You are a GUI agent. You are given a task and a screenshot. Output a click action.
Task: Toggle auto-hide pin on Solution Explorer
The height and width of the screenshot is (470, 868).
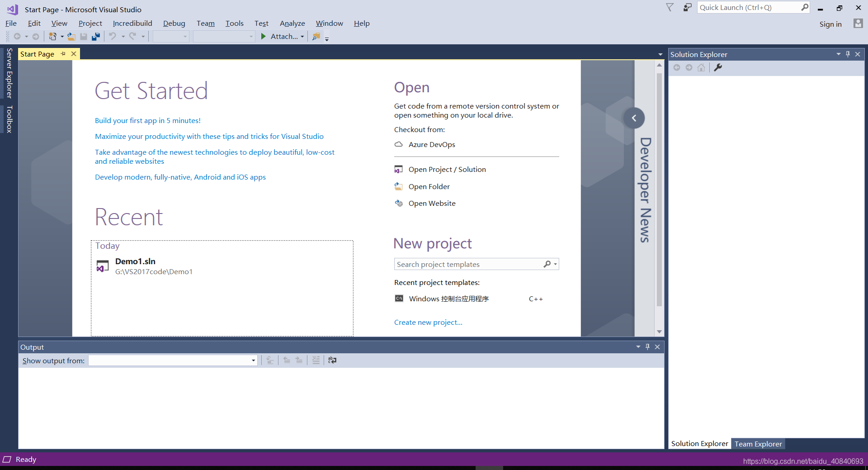coord(848,54)
